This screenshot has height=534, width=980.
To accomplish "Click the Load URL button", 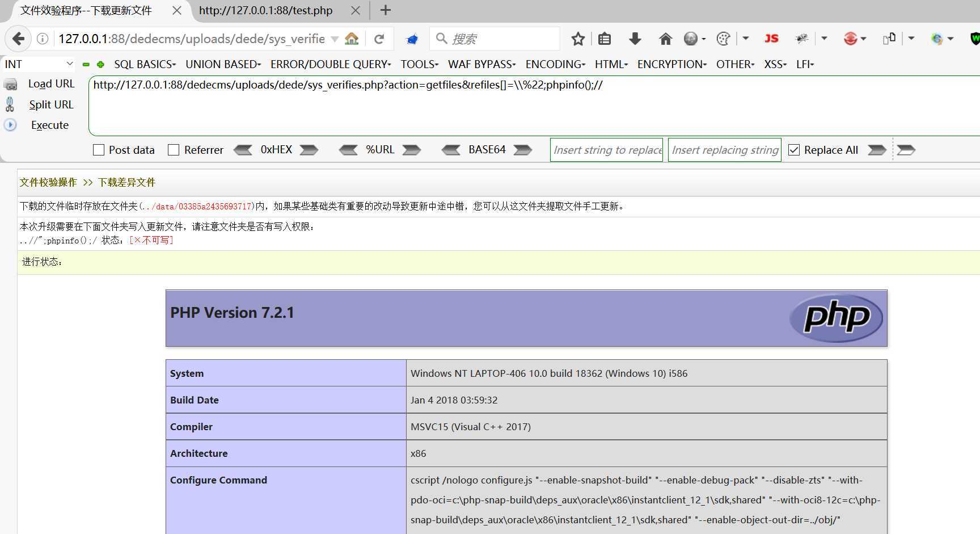I will click(52, 84).
